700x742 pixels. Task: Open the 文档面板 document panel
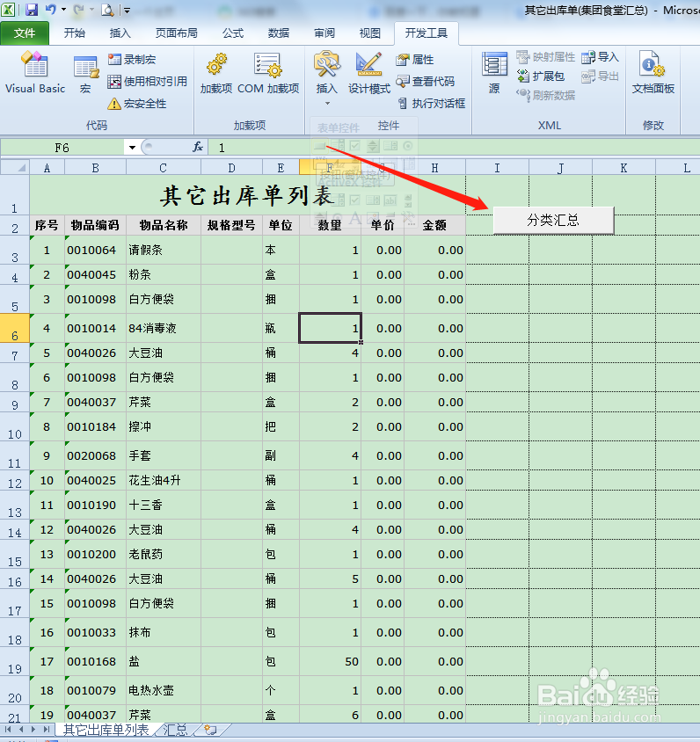pos(653,72)
